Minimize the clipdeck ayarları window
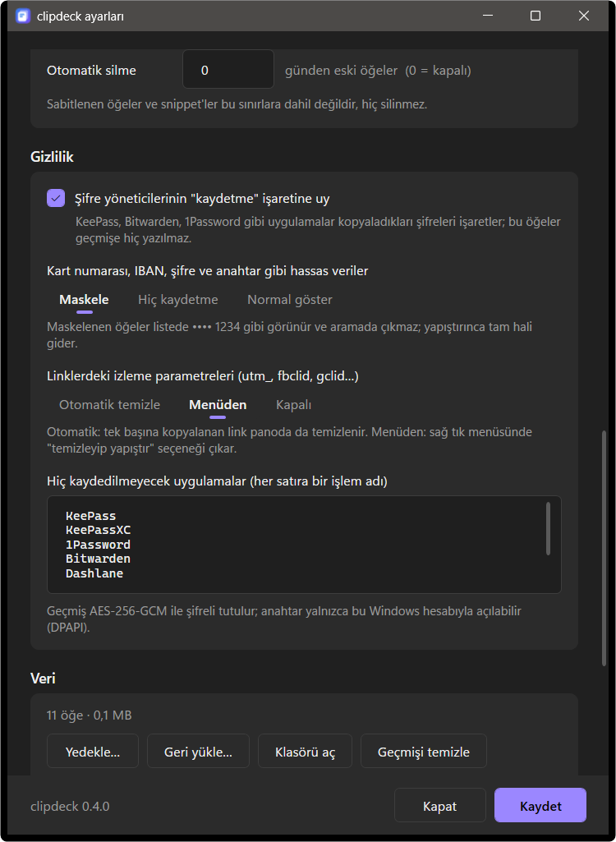 click(486, 16)
